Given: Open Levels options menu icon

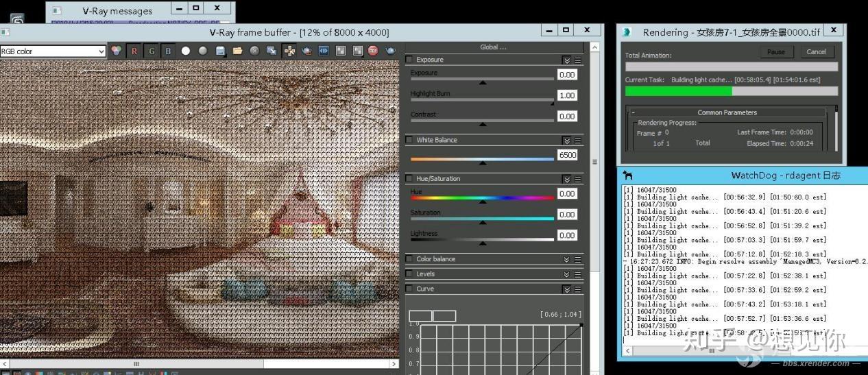Looking at the screenshot, I should (578, 274).
